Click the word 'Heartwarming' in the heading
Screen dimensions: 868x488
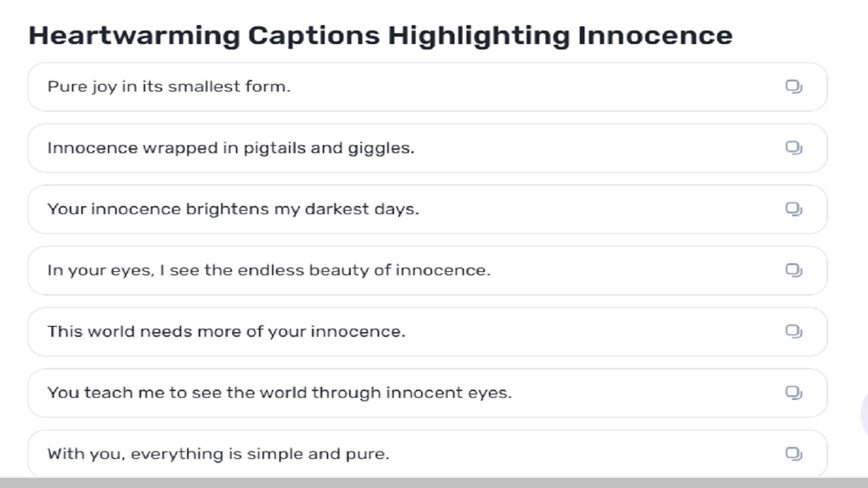click(134, 35)
